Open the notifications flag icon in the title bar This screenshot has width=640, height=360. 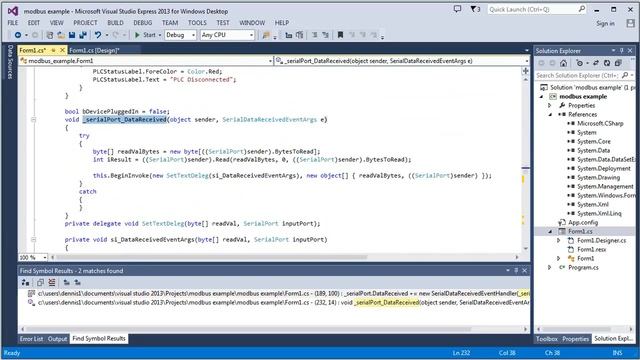click(475, 9)
